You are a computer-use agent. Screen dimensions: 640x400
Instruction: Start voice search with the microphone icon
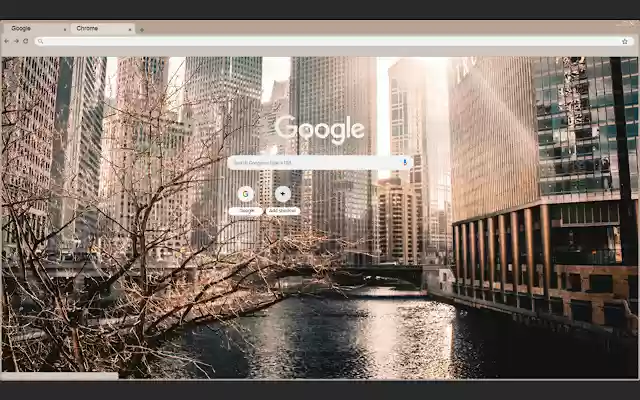point(405,162)
